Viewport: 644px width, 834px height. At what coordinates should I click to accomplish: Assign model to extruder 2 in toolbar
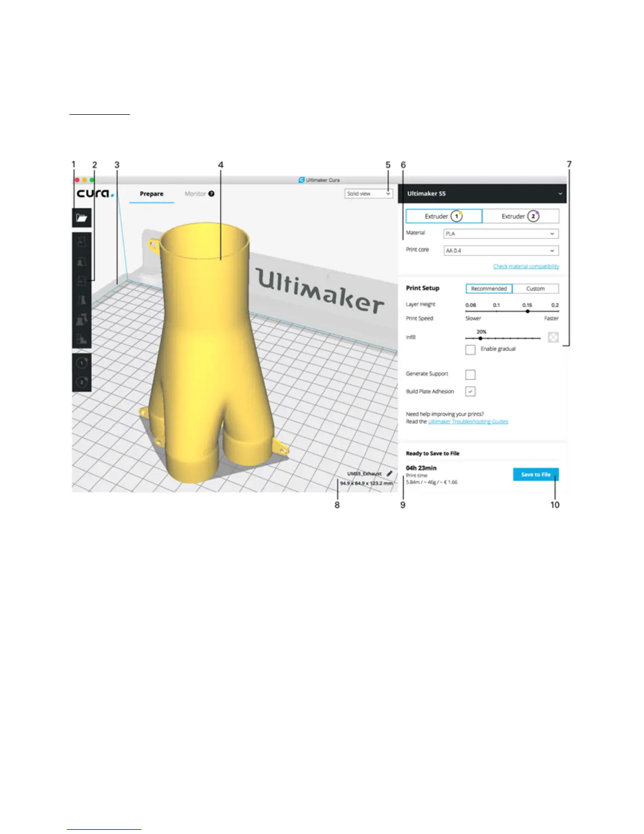click(82, 382)
